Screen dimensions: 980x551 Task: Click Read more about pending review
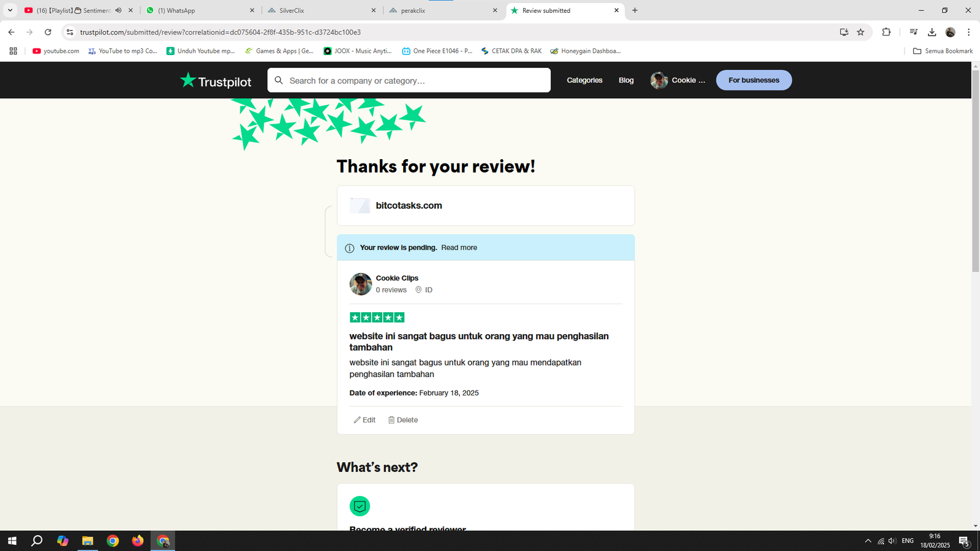point(459,248)
